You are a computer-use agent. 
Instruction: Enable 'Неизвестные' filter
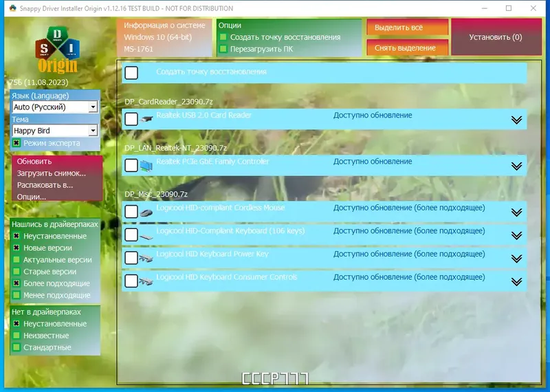(x=16, y=336)
